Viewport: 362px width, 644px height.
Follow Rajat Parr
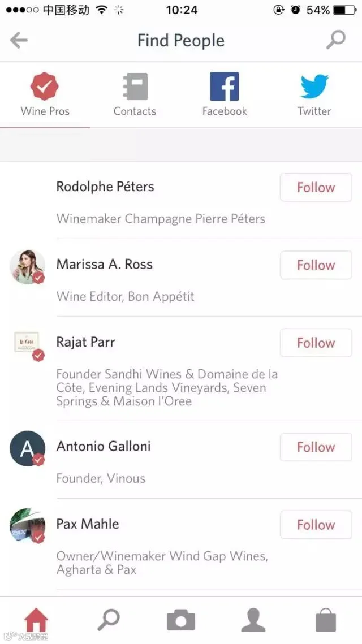pos(316,343)
